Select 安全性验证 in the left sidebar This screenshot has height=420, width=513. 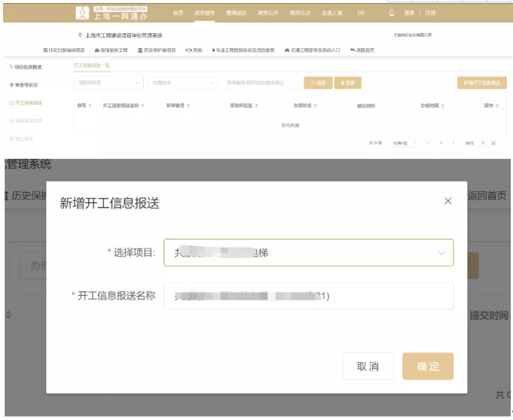click(x=27, y=85)
